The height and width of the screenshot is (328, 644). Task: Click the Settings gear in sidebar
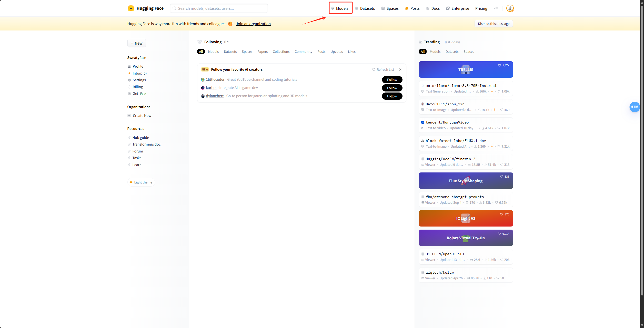pos(129,80)
